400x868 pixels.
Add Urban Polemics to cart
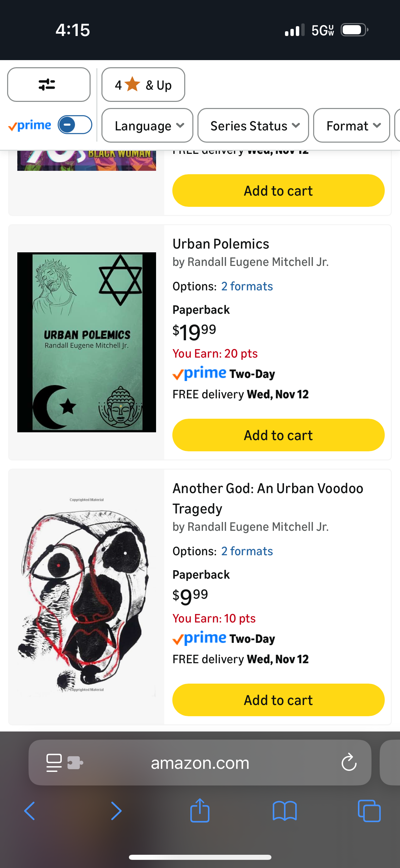click(x=278, y=435)
